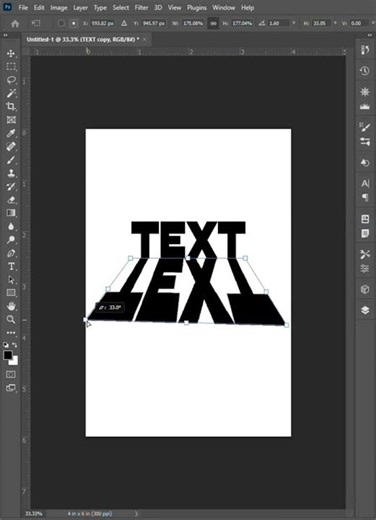The image size is (376, 520).
Task: Open the Adjustments panel sun icon
Action: pyautogui.click(x=365, y=92)
